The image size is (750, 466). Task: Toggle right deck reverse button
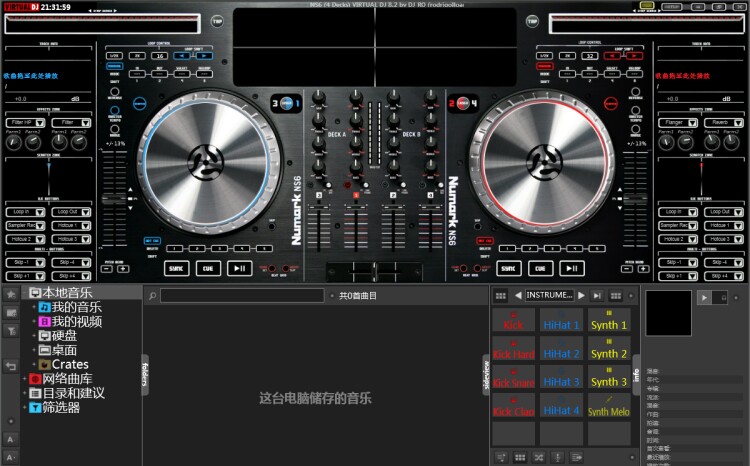click(x=635, y=91)
